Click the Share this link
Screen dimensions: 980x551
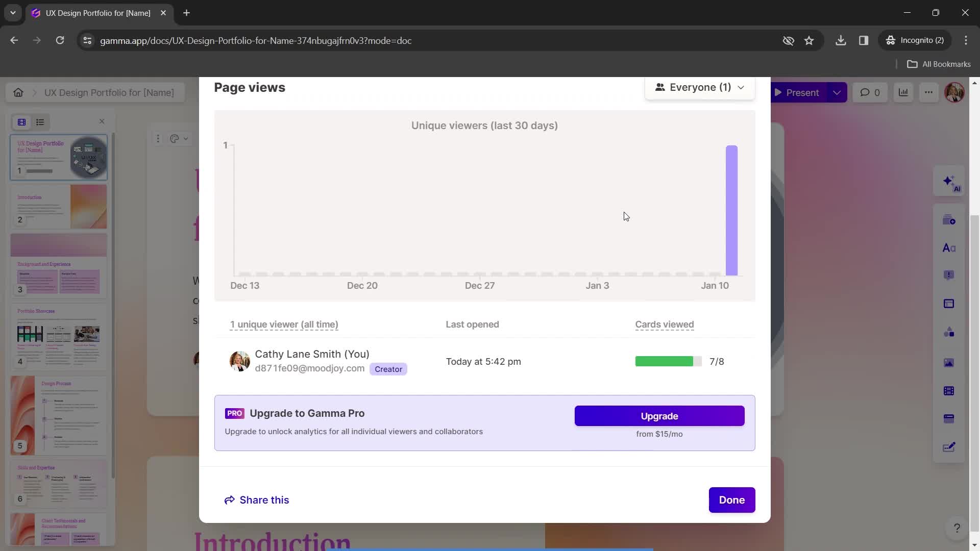point(257,500)
